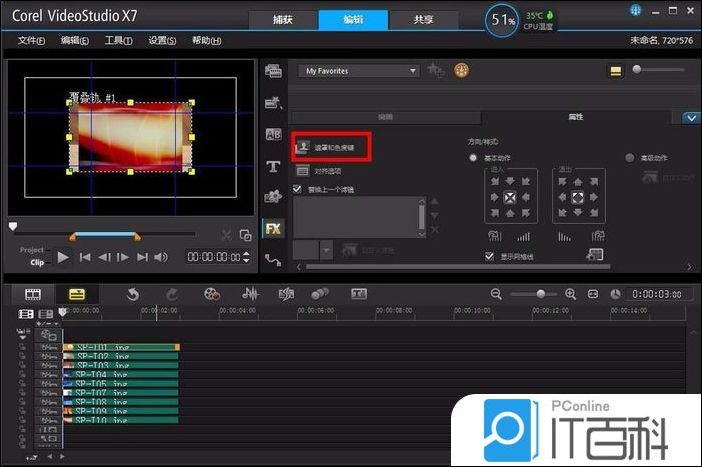Switch to Storyboard view icon
The width and height of the screenshot is (702, 467).
32,294
